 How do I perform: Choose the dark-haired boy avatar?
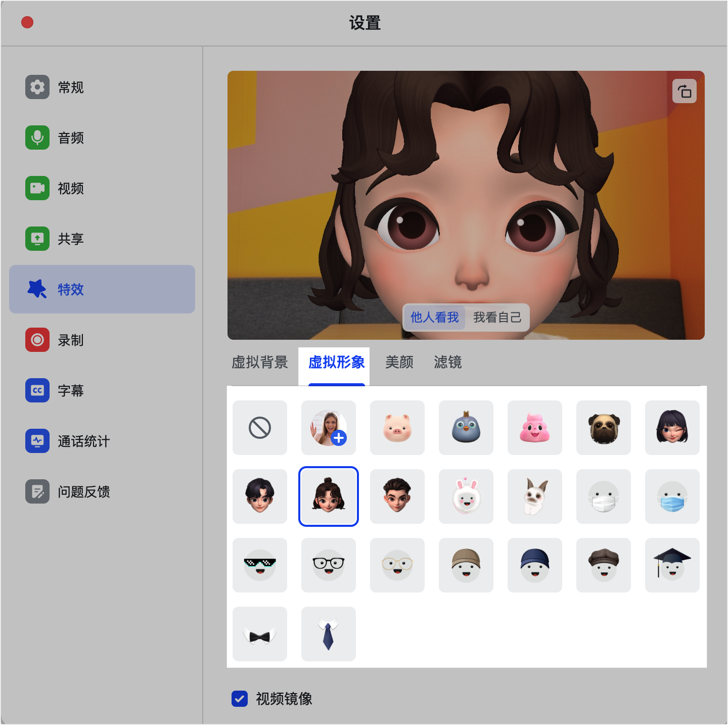coord(260,496)
